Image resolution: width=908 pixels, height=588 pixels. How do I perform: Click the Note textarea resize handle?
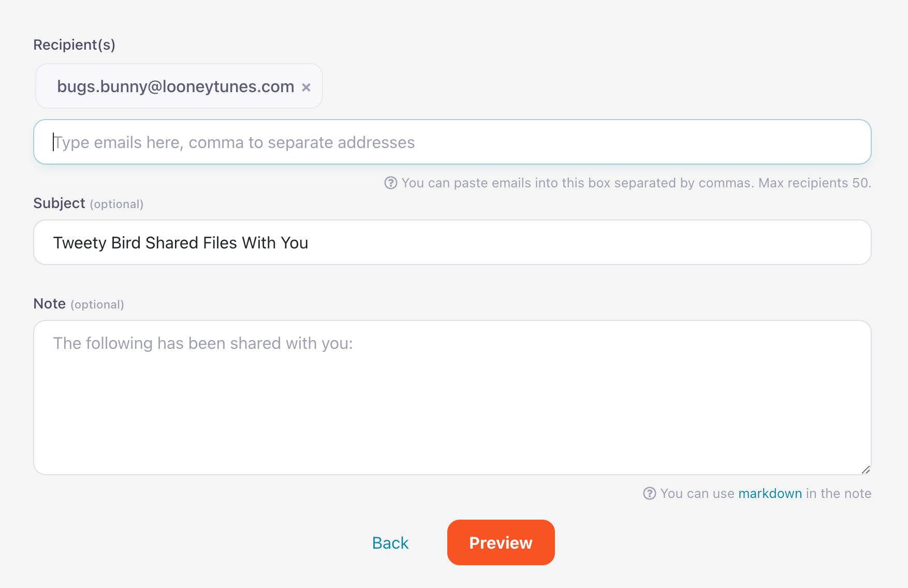pos(866,469)
